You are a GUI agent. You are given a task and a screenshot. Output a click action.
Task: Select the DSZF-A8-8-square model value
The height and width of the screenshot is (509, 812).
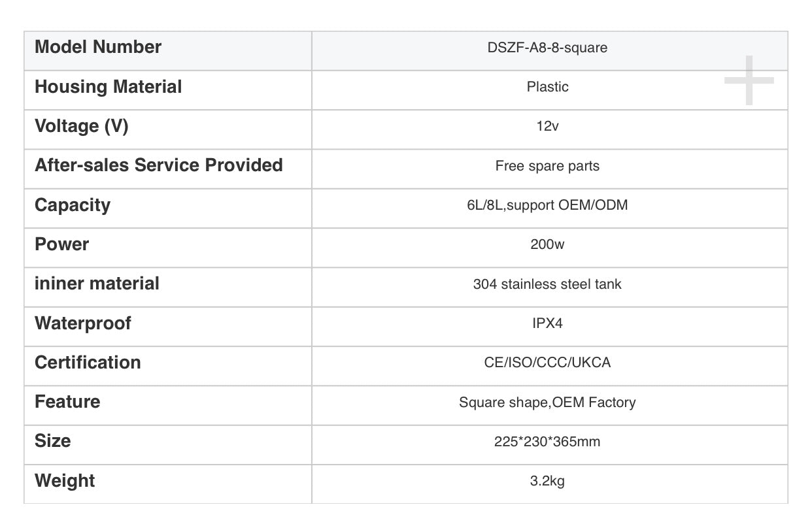[x=547, y=48]
